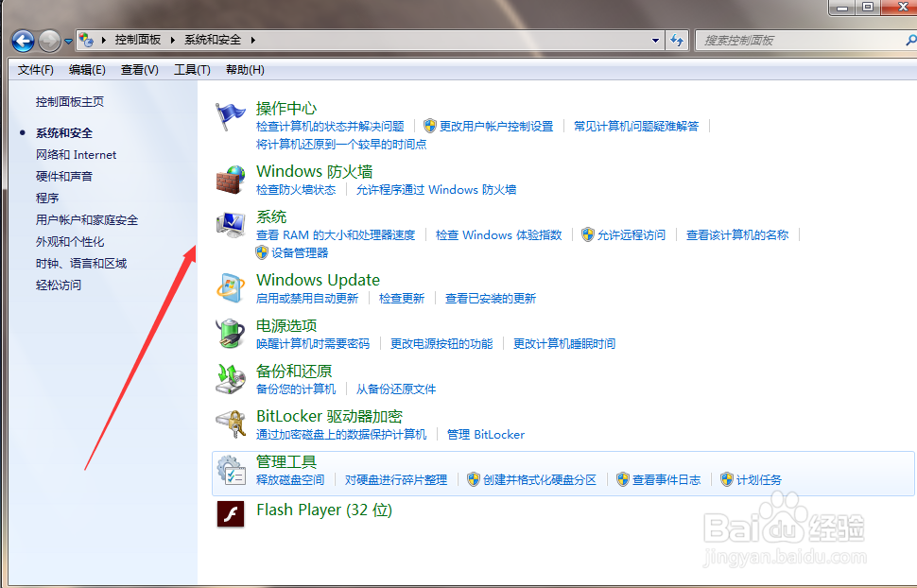Open the 文件(F) menu

click(x=36, y=70)
